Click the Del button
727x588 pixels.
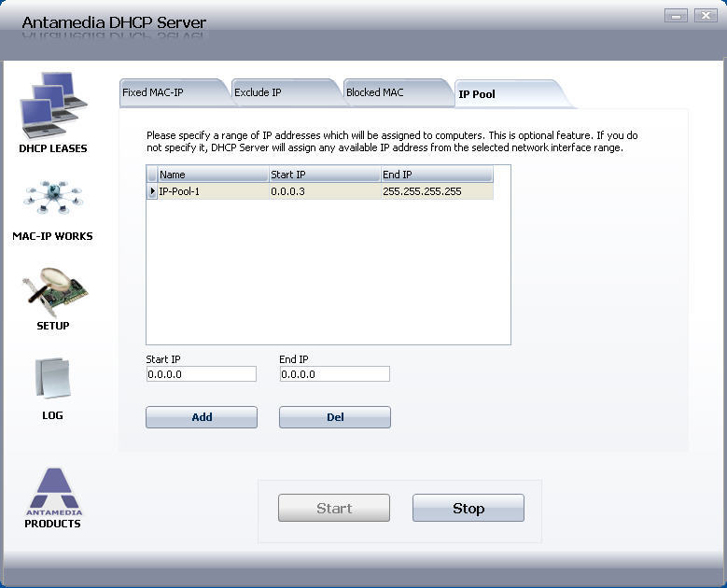(x=334, y=417)
